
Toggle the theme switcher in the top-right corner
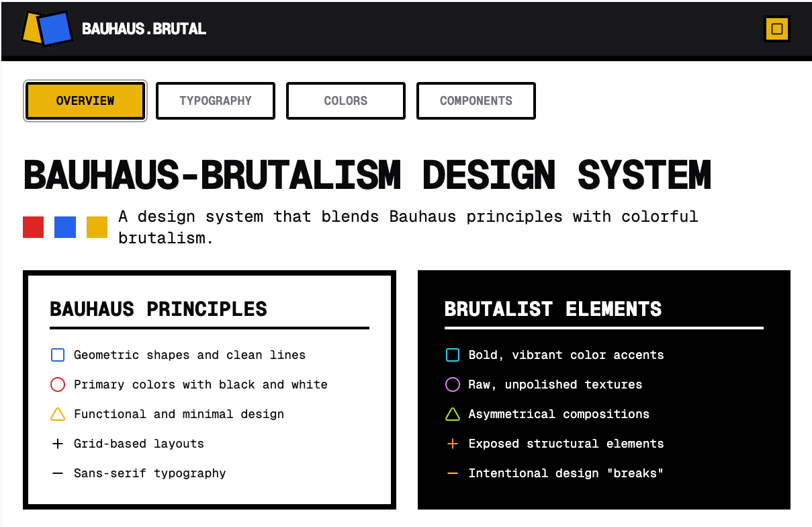click(x=776, y=29)
